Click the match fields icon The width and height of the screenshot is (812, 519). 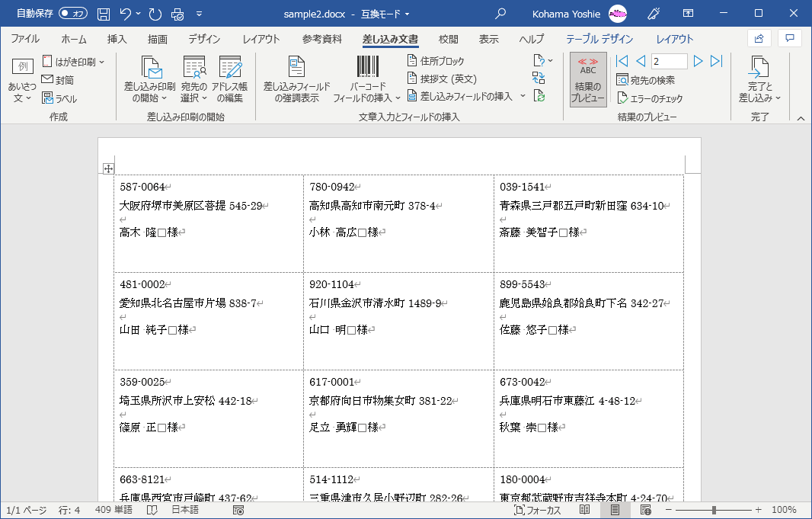pos(539,78)
